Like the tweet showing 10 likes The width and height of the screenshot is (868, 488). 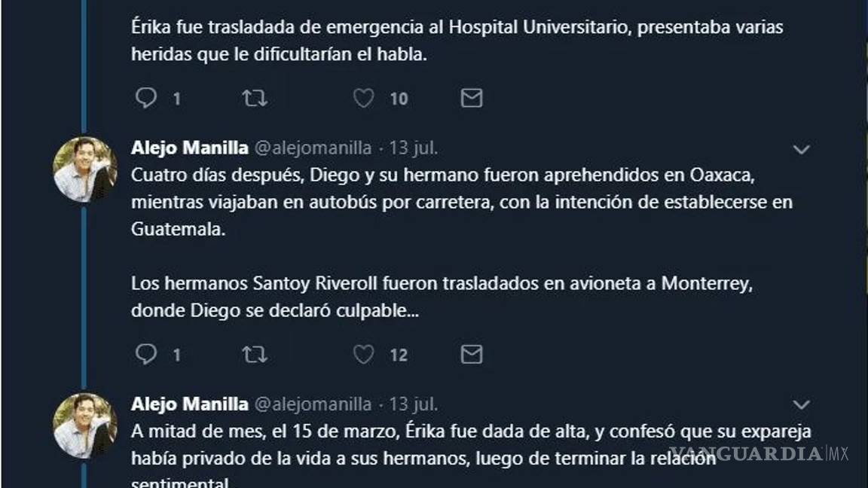tap(364, 99)
